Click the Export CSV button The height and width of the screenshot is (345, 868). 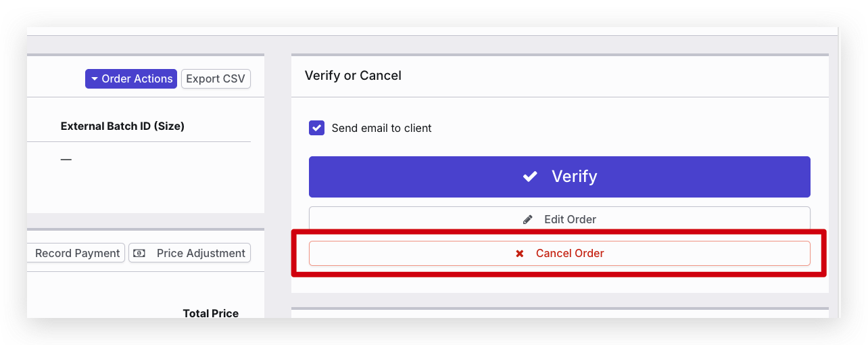click(216, 79)
